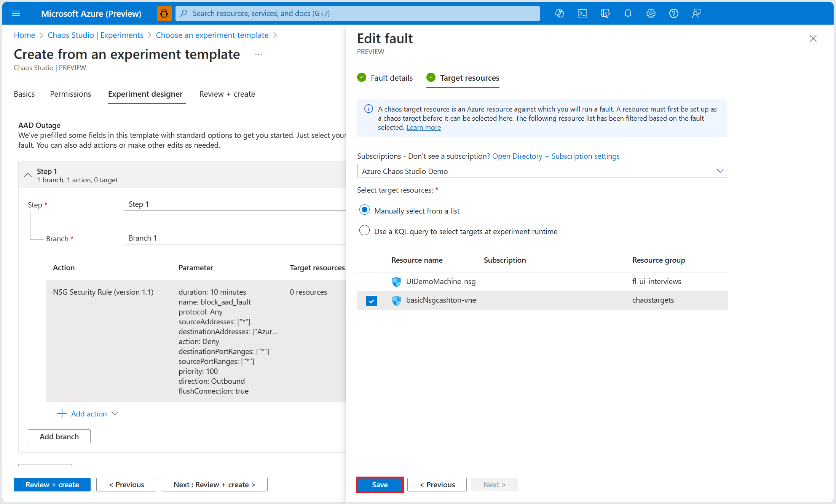Open the Help menu
The image size is (836, 504).
coord(673,13)
